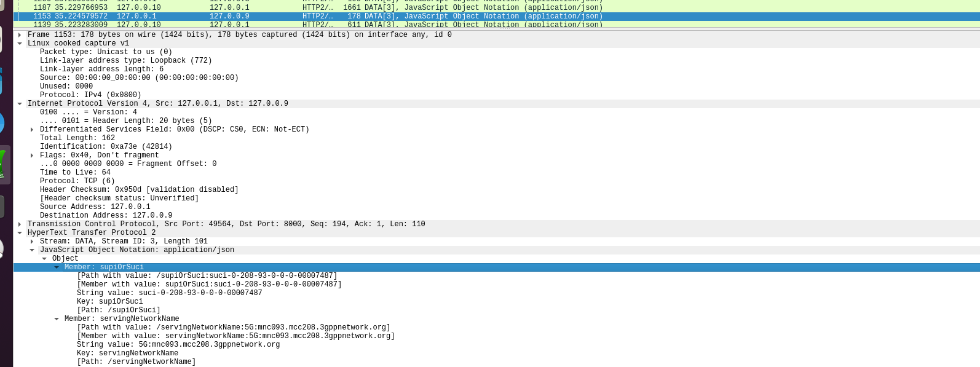980x367 pixels.
Task: Select 'Header Checksum: 0x950d' field
Action: (x=139, y=190)
